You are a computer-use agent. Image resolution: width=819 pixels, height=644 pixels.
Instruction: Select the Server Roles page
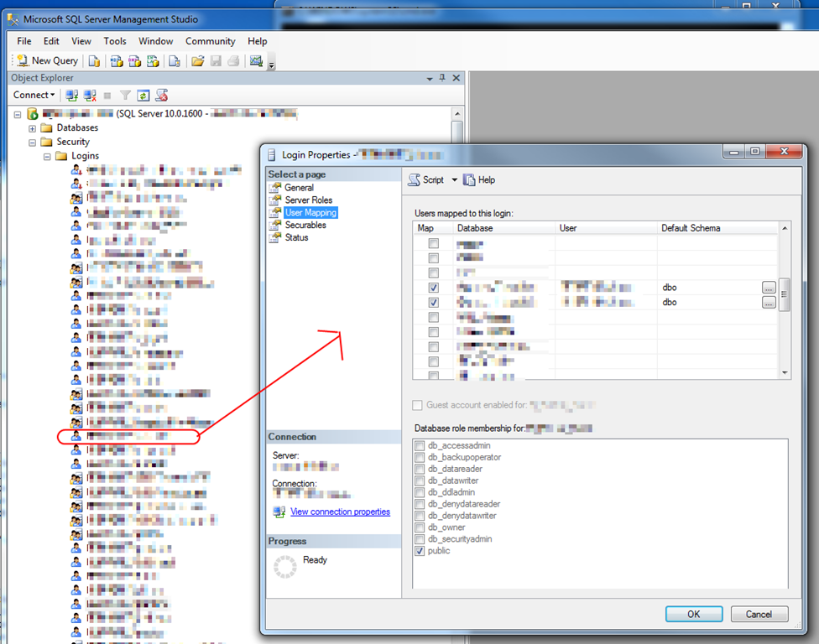[x=308, y=200]
